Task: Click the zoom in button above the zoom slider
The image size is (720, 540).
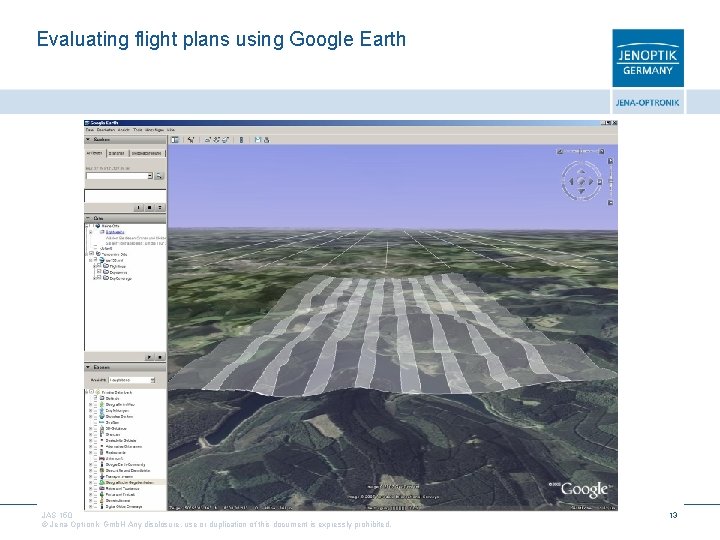Action: coord(611,161)
